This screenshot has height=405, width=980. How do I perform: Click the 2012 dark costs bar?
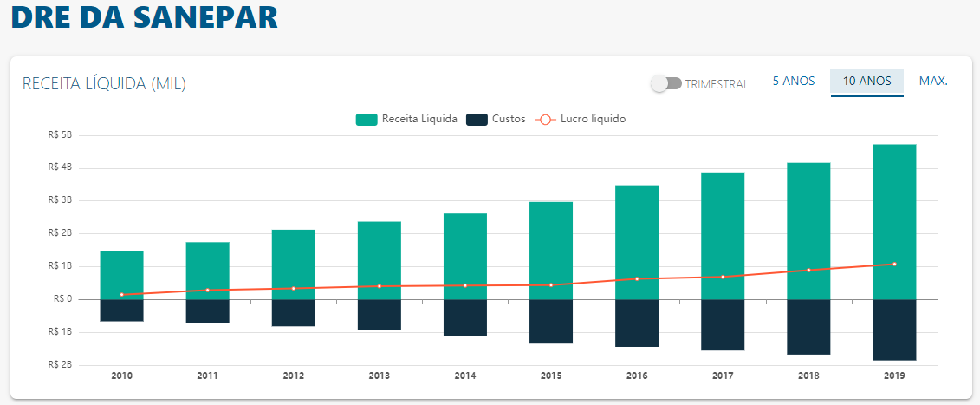[293, 313]
